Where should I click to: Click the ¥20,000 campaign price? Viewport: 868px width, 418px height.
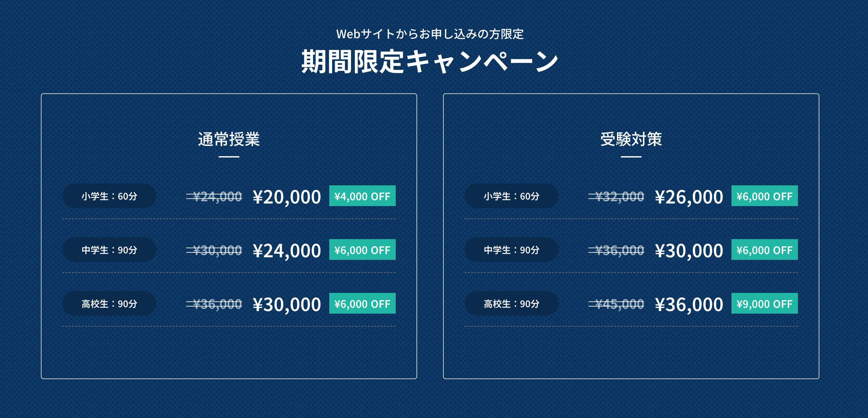pos(287,197)
